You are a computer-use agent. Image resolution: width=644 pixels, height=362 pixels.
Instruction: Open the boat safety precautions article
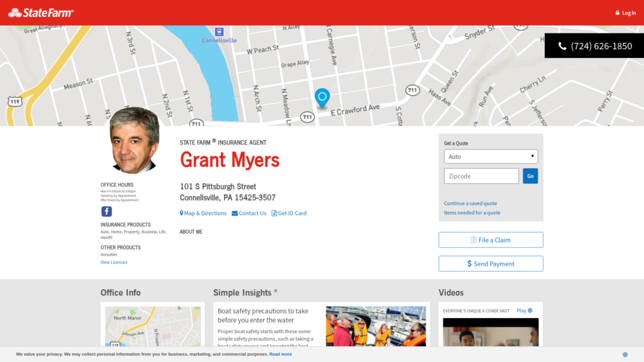click(x=263, y=315)
